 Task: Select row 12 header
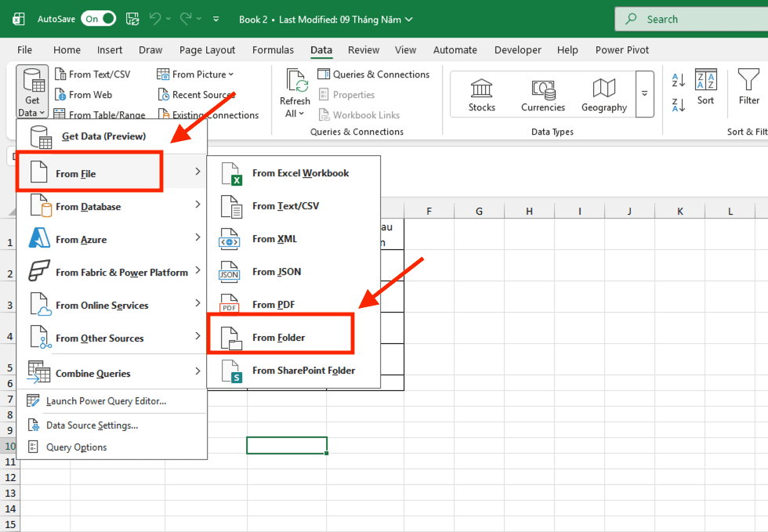(10, 477)
